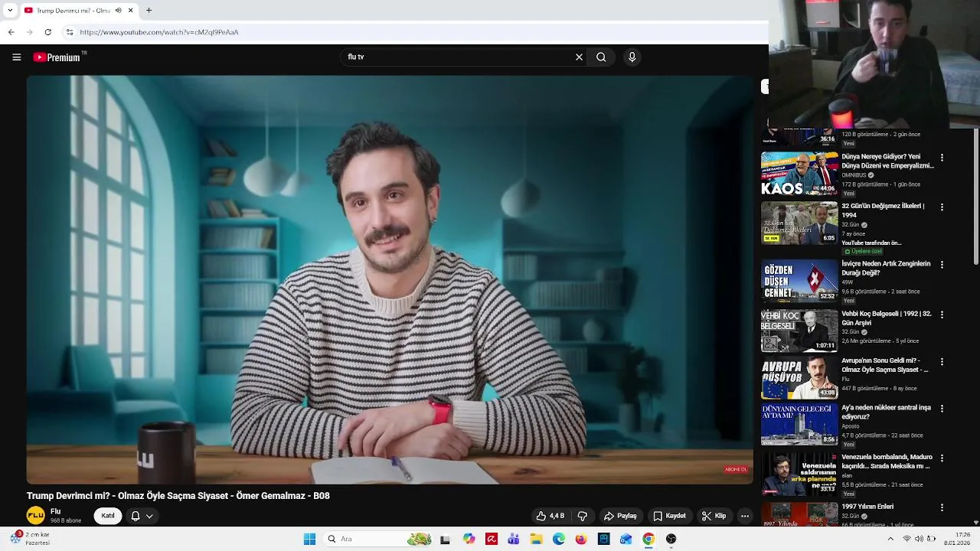The width and height of the screenshot is (980, 551).
Task: Mute the tab via speaker icon
Action: pyautogui.click(x=118, y=11)
